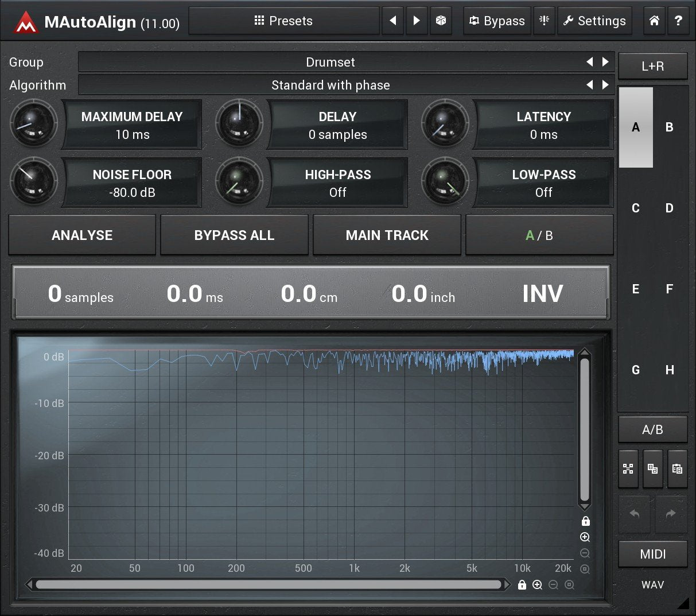
Task: Click the zoom-in magnifier below the graph
Action: 538,584
